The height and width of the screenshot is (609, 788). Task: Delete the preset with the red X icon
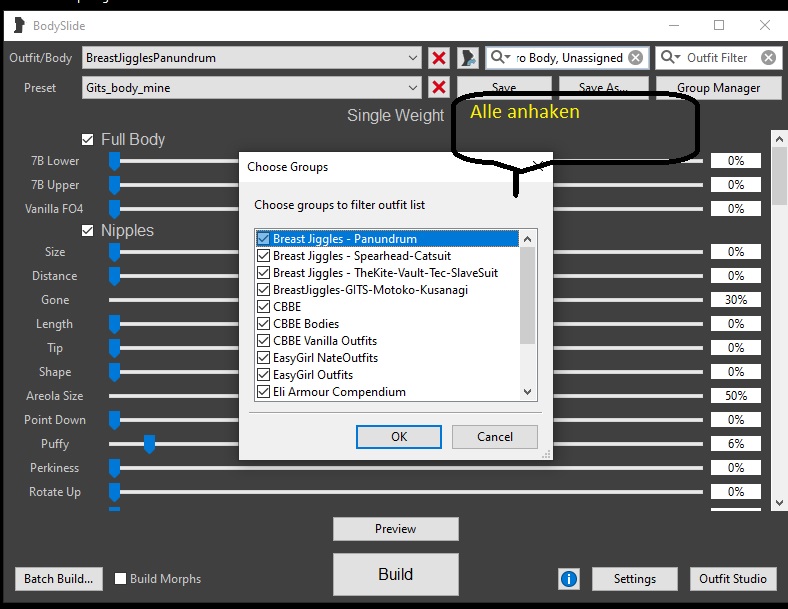tap(438, 88)
